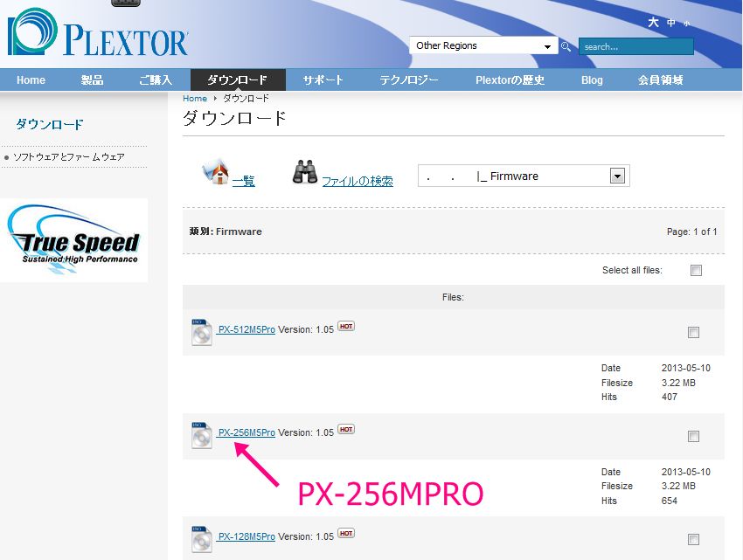Click the 類別: Firmware label

(x=226, y=232)
